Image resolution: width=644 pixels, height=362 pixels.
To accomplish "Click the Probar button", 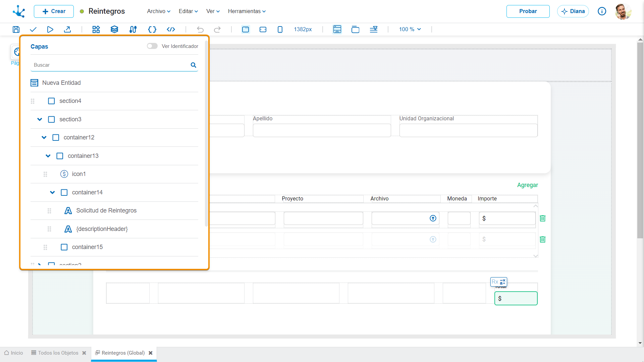I will click(528, 11).
